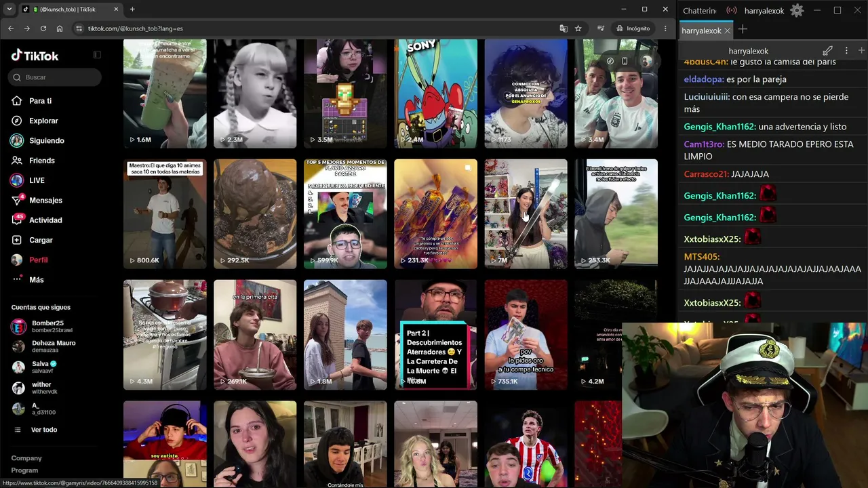Add a new split in Chatterino
The width and height of the screenshot is (868, 488).
pos(861,51)
